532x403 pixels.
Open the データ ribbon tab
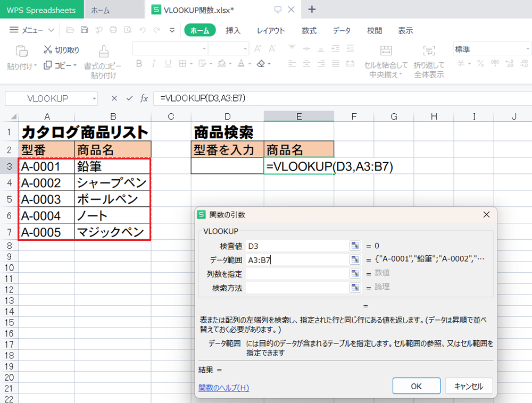(342, 30)
